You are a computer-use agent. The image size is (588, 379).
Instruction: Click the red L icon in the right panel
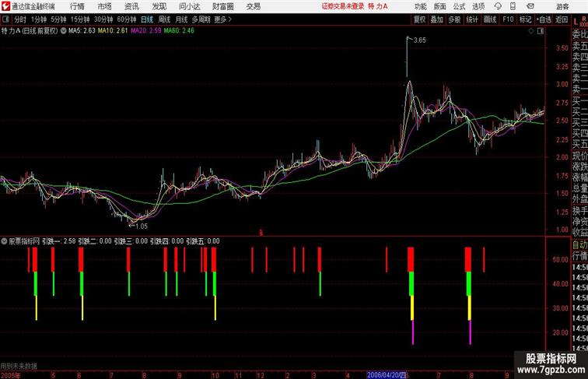(576, 22)
